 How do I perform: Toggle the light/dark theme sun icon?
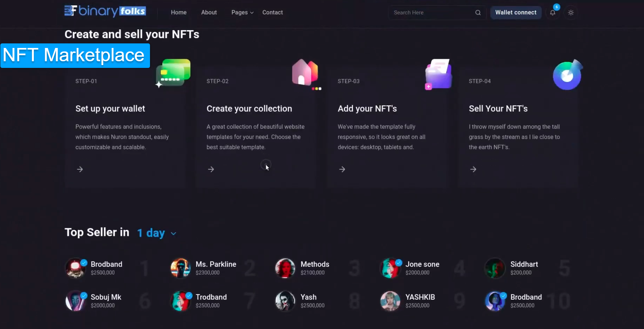(x=571, y=13)
